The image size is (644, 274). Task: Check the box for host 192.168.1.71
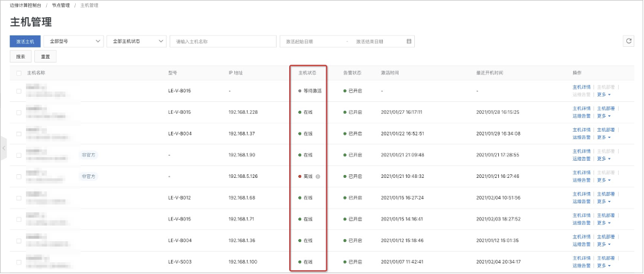(x=19, y=220)
